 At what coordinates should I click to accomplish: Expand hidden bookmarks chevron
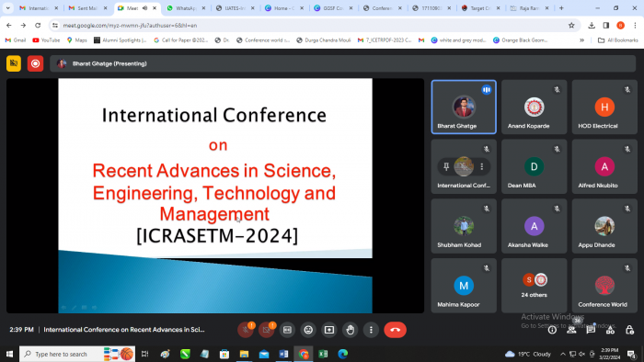(581, 40)
